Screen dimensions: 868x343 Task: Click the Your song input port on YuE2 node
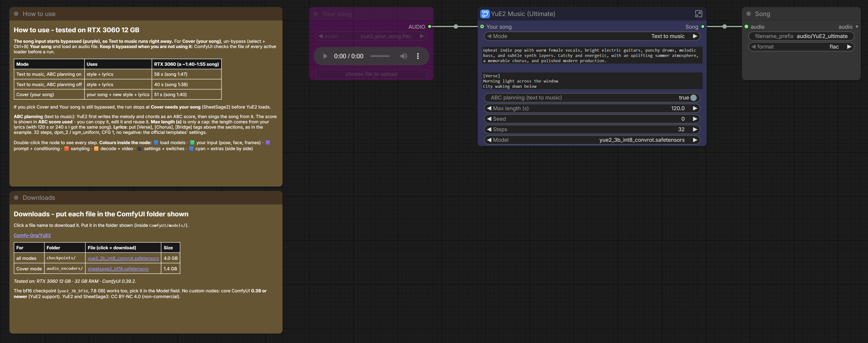(x=482, y=27)
